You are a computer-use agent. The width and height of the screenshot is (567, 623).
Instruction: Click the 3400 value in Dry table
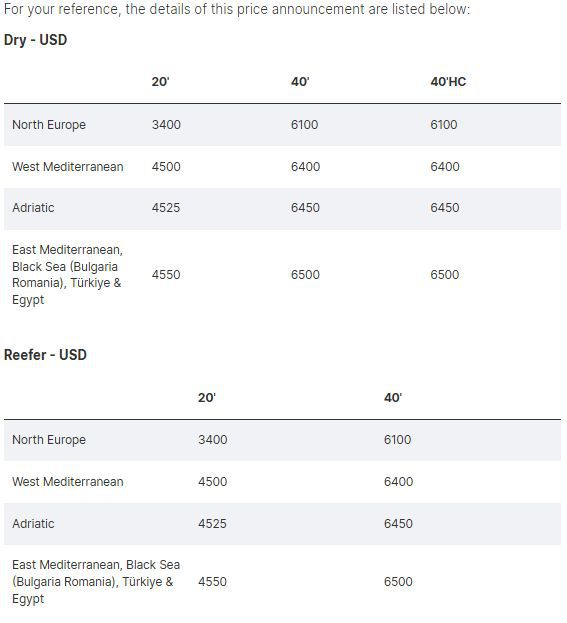[x=166, y=125]
